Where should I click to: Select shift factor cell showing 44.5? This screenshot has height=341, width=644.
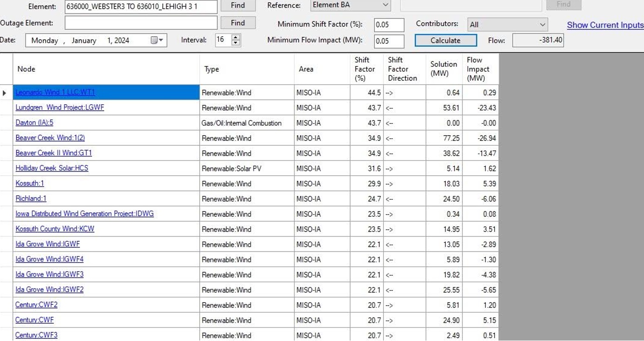pos(367,93)
